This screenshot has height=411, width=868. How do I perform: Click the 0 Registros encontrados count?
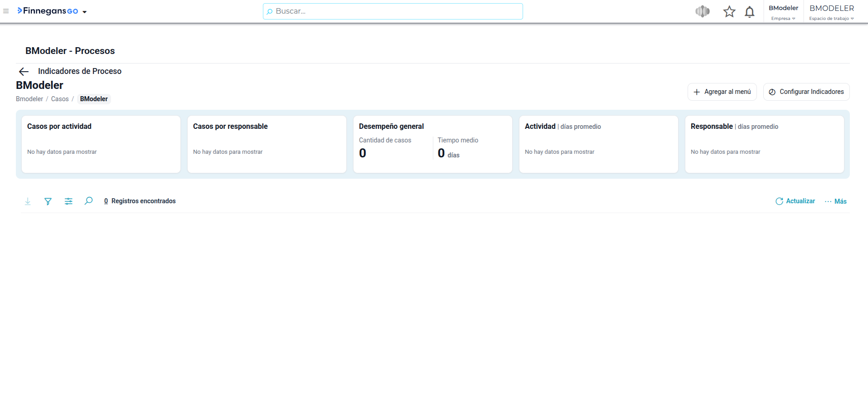[x=140, y=201]
